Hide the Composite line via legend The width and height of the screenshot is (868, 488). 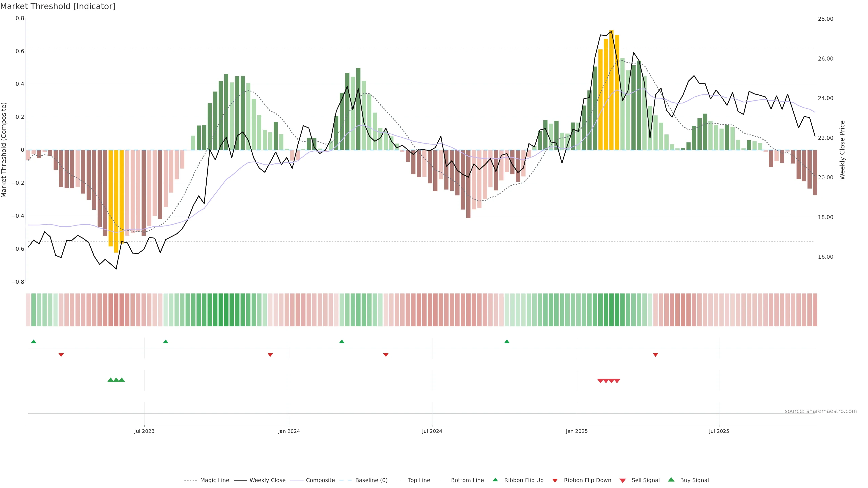[320, 480]
